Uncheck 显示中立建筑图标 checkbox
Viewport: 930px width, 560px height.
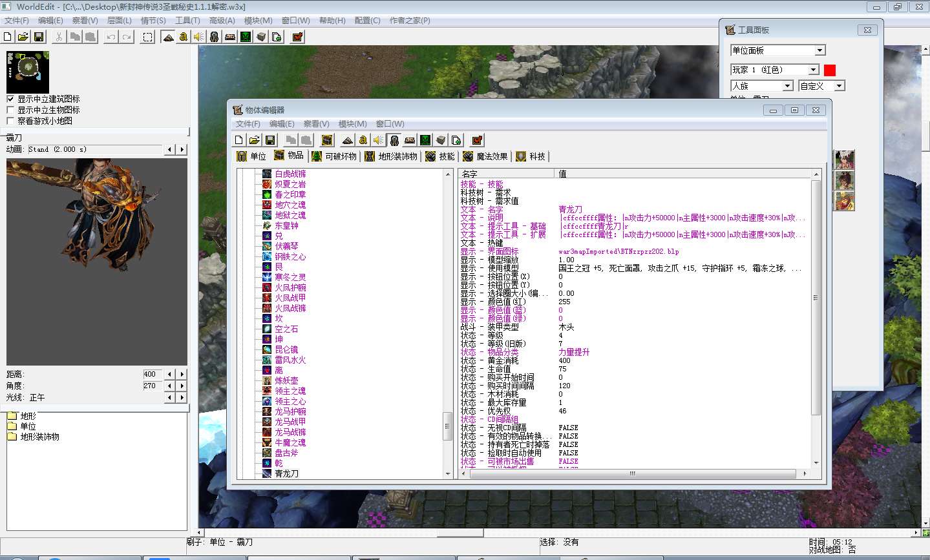10,99
